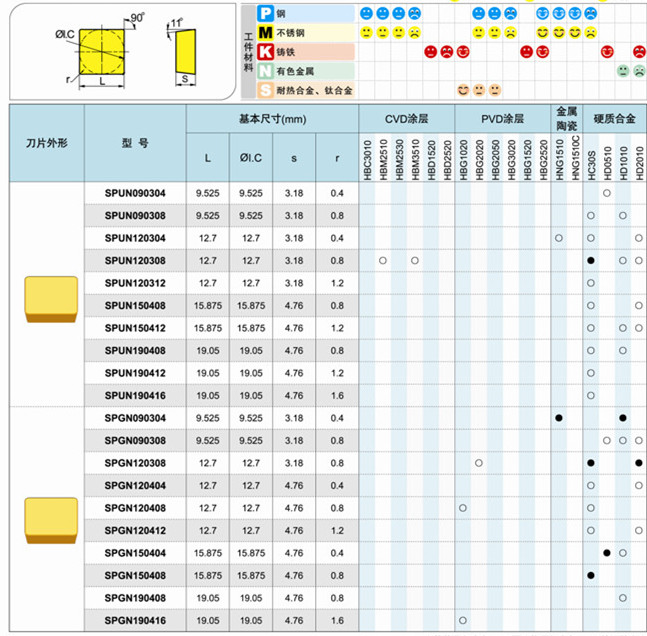Click the orange S heat-resistant alloy badge

[x=265, y=90]
